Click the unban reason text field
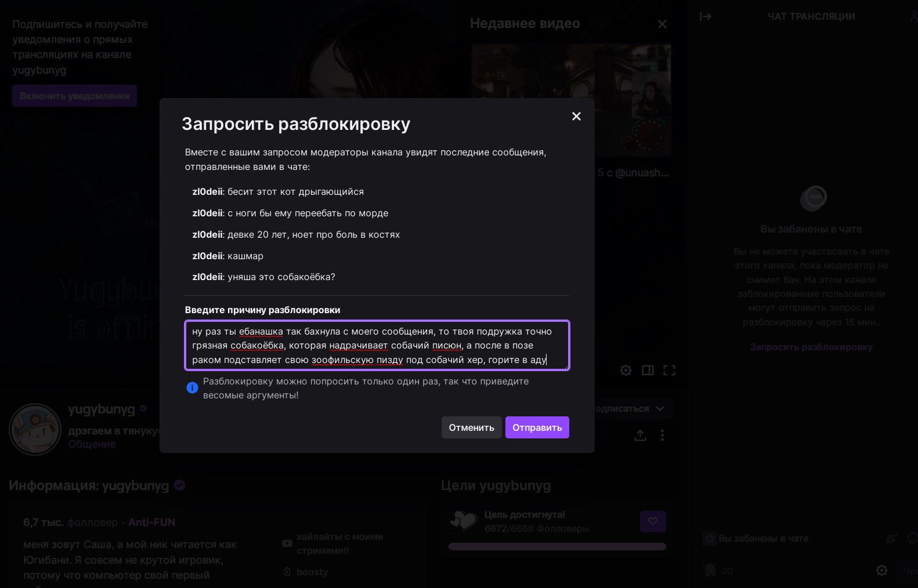This screenshot has width=918, height=588. [377, 345]
